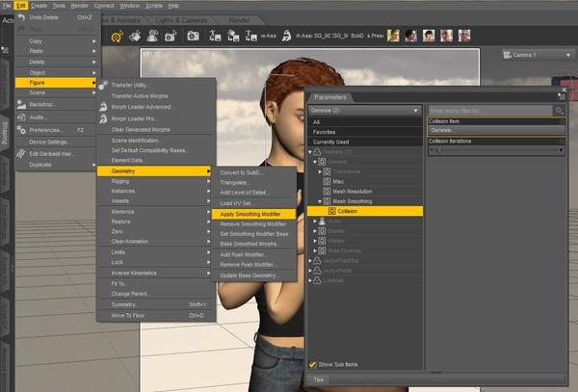Select the green-background face preset thumbnail
This screenshot has height=392, width=578.
(x=393, y=36)
